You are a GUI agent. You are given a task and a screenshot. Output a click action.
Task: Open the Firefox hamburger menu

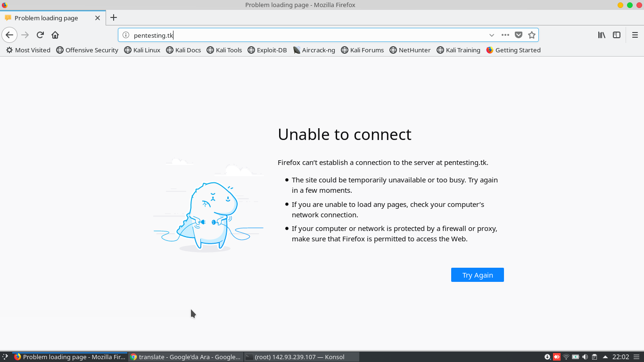pos(635,35)
